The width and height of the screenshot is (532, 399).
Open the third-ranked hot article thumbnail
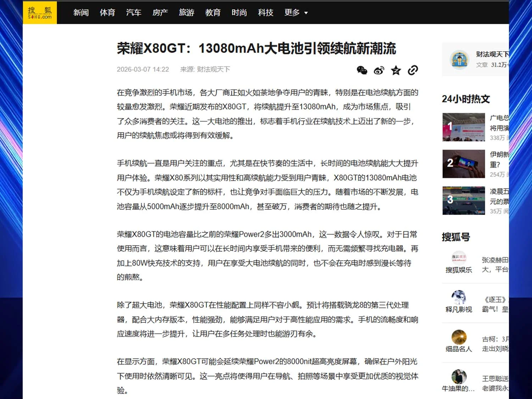tap(464, 201)
